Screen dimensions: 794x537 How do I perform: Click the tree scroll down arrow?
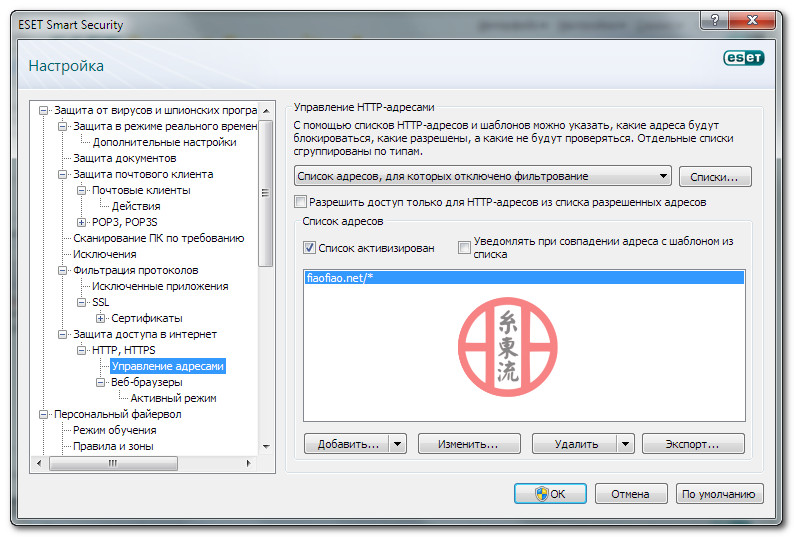[x=266, y=447]
